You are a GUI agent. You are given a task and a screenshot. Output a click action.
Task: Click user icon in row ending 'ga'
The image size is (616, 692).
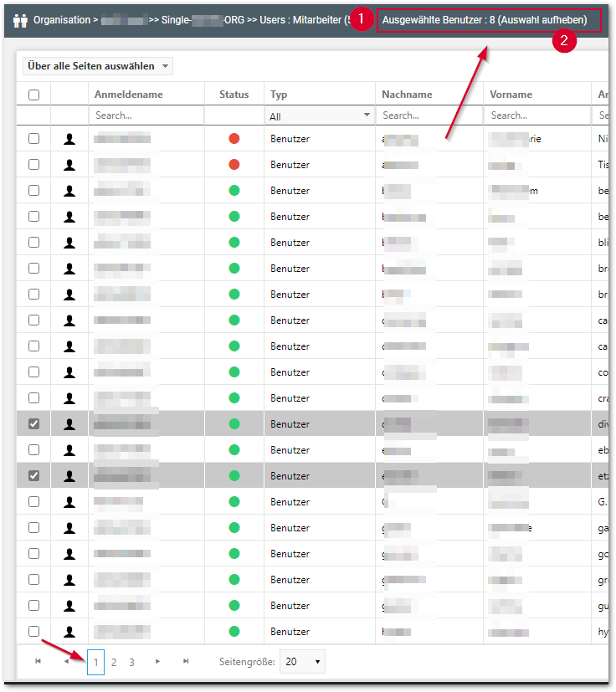[x=69, y=528]
